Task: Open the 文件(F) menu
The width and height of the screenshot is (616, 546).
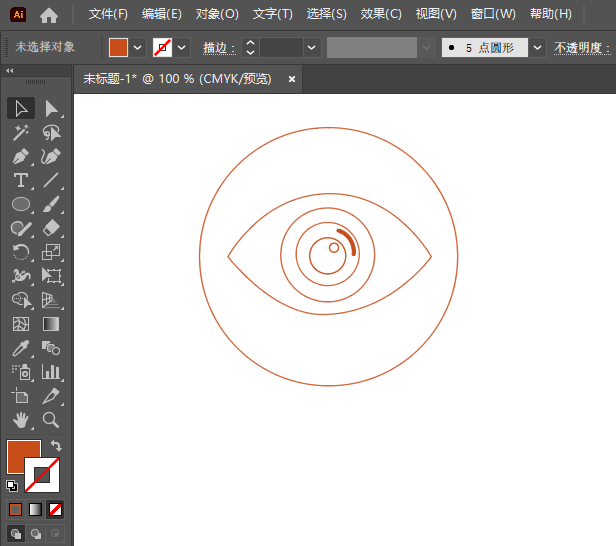Action: pyautogui.click(x=108, y=14)
